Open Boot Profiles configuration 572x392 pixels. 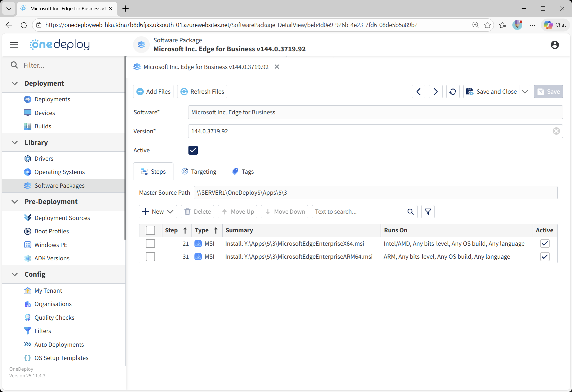(51, 231)
